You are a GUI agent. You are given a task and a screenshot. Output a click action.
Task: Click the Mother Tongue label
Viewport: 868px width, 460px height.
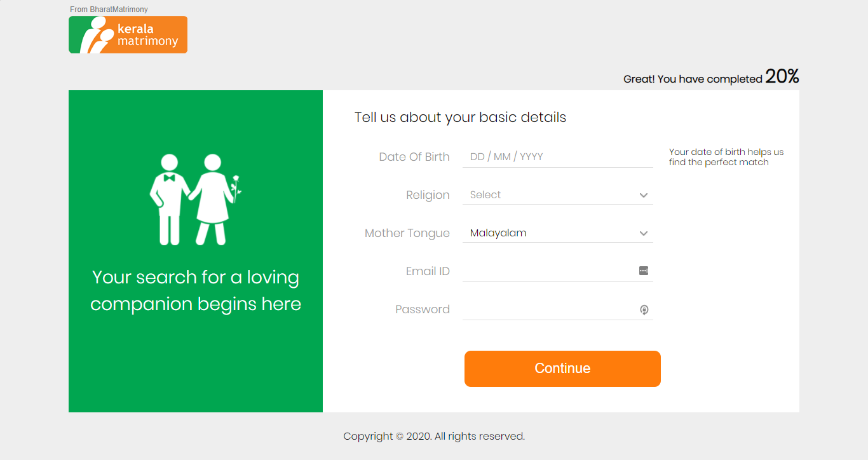point(407,233)
